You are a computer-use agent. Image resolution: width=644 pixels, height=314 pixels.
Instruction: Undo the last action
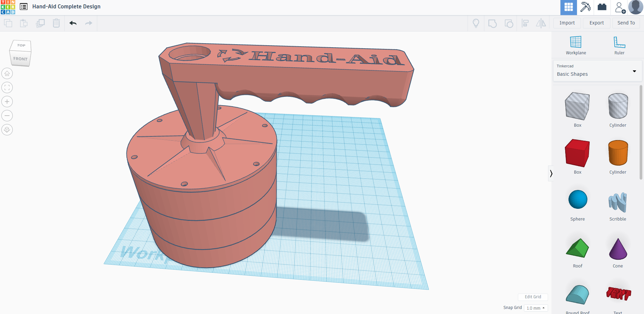pos(73,23)
